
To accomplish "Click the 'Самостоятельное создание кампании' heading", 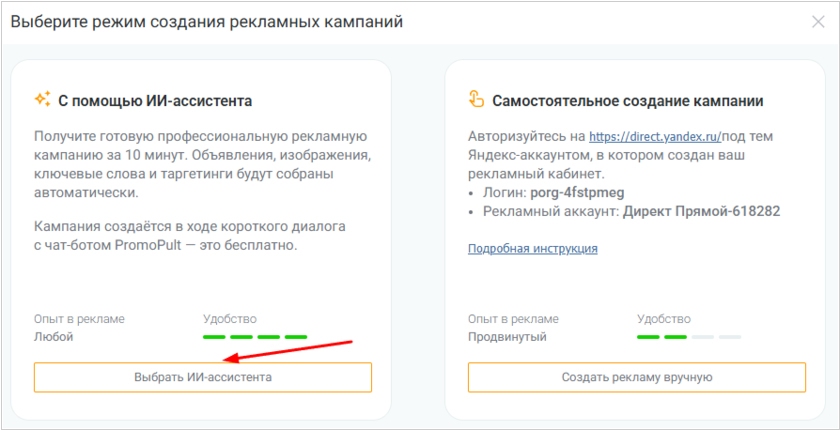I will pos(628,100).
